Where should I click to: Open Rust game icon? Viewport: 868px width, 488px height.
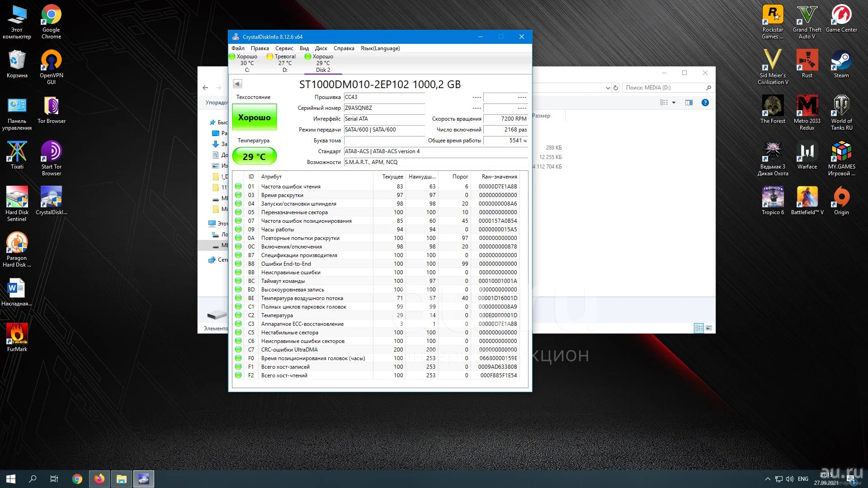807,64
